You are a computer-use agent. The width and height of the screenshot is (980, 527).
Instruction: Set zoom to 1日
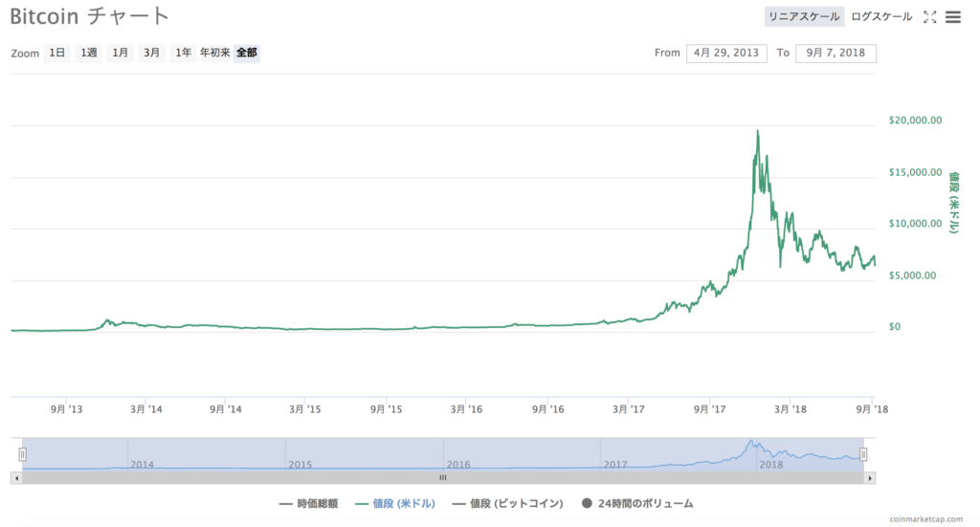[56, 53]
